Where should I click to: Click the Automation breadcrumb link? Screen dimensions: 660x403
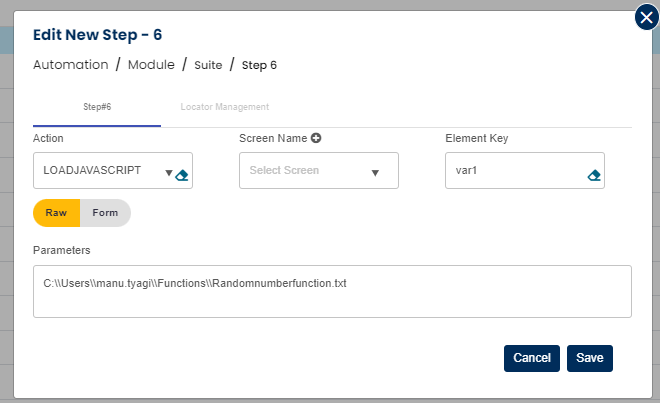tap(70, 65)
